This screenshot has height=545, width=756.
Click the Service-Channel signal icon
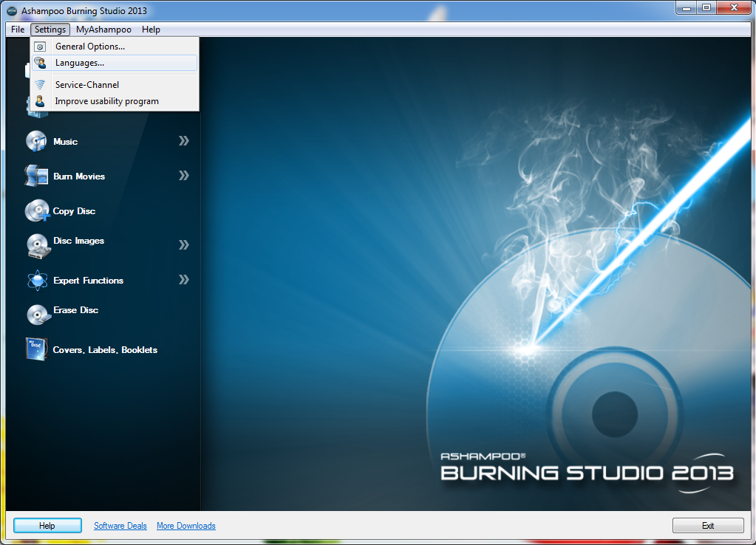(41, 85)
